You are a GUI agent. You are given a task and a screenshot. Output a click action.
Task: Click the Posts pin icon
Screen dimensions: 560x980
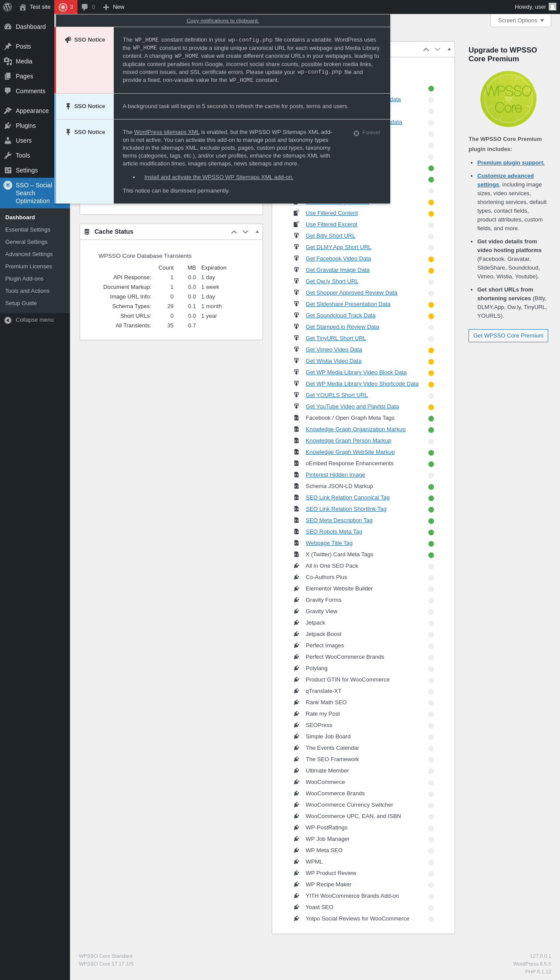pyautogui.click(x=8, y=46)
